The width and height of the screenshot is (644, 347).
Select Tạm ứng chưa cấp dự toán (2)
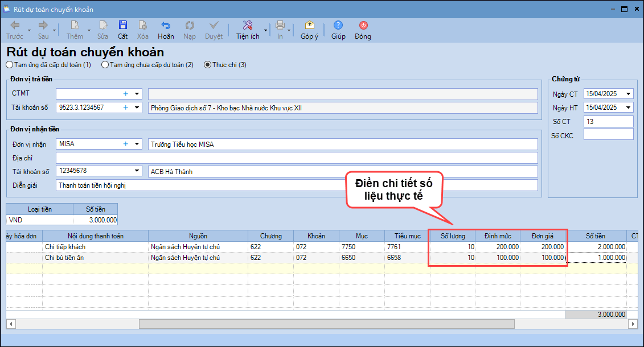[147, 65]
